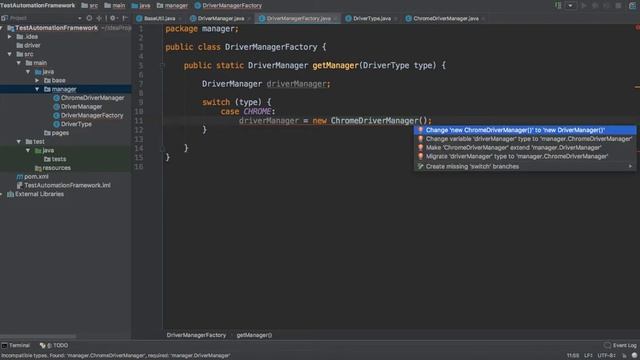Select the DriverManagerFactory.java tab
Viewport: 640px width, 360px height.
coord(298,18)
